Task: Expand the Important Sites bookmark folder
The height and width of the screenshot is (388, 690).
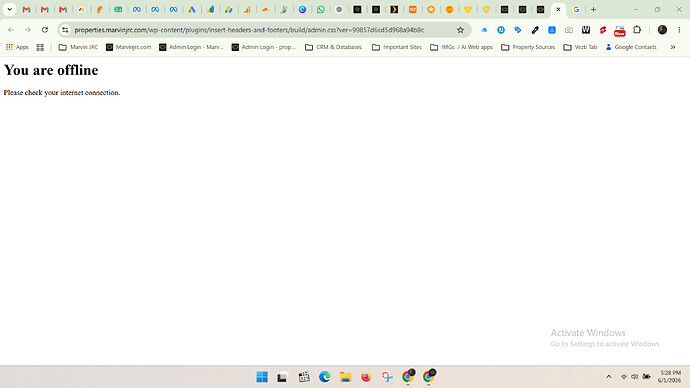Action: (396, 47)
